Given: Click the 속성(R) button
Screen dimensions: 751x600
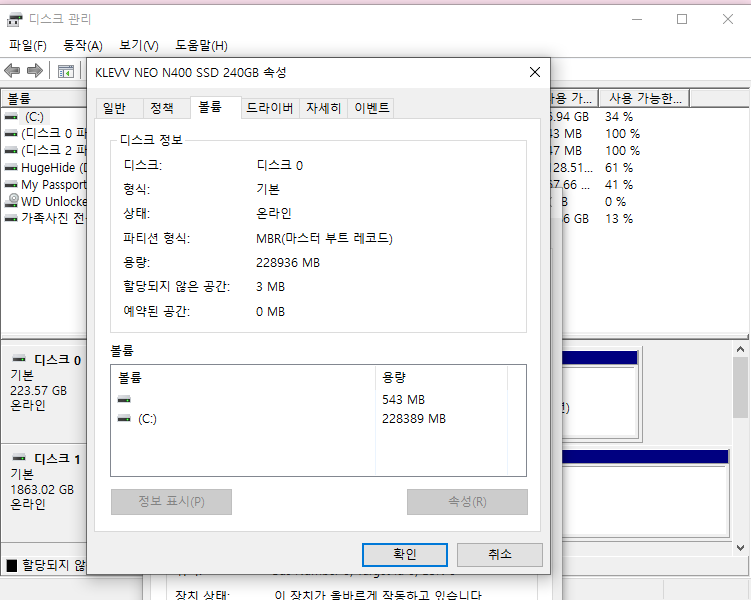Looking at the screenshot, I should point(467,502).
